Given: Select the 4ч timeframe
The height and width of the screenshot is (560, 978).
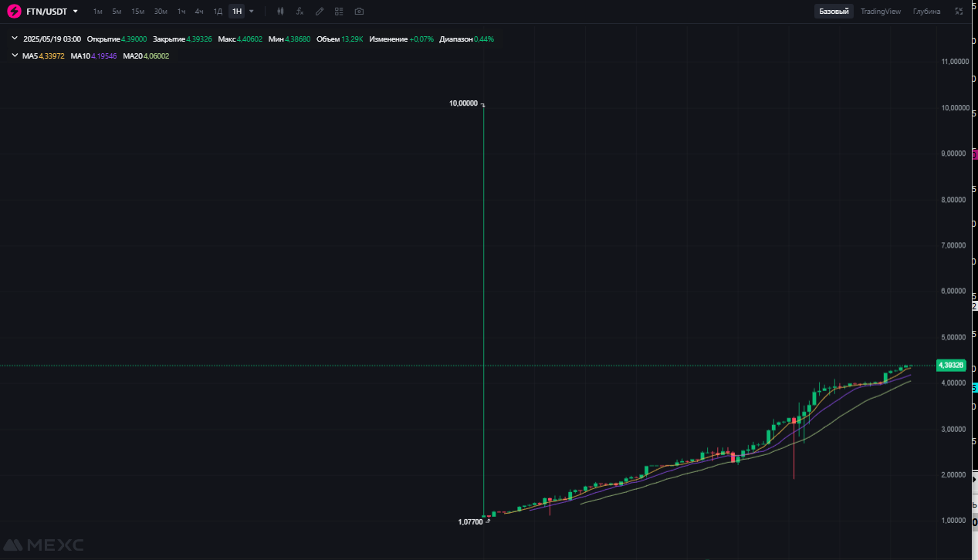Looking at the screenshot, I should [x=199, y=12].
